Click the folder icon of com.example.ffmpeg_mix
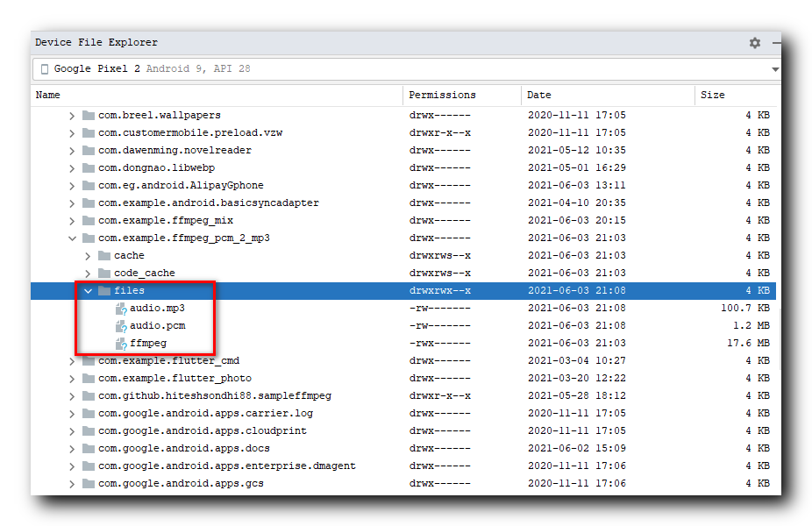The image size is (812, 526). [x=89, y=221]
